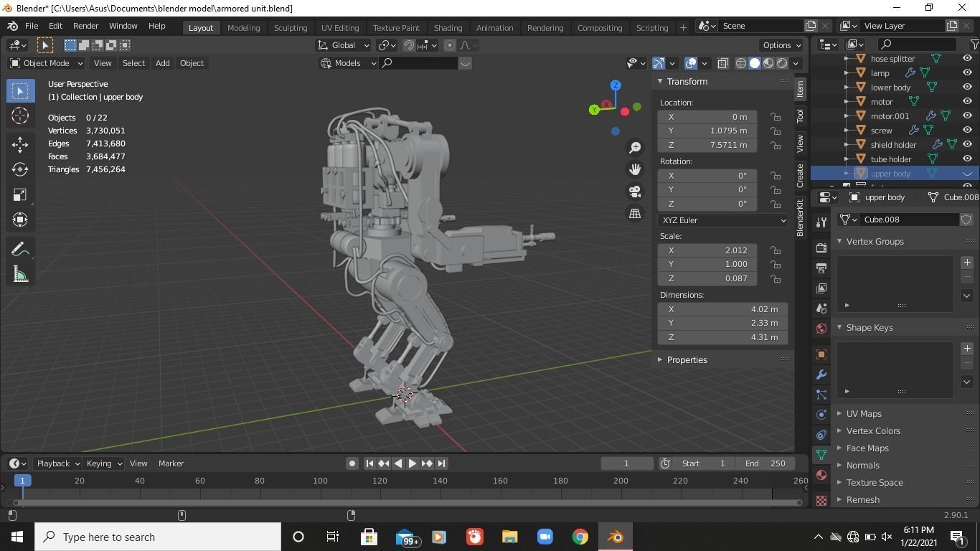The height and width of the screenshot is (551, 980).
Task: Open the Object Mode dropdown
Action: click(x=47, y=63)
